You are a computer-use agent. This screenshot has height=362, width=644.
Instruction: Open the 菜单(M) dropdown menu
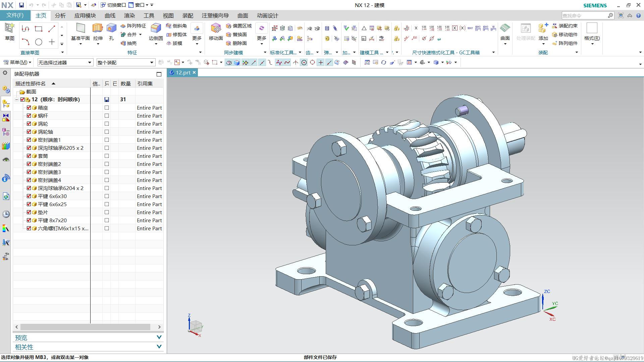[17, 62]
